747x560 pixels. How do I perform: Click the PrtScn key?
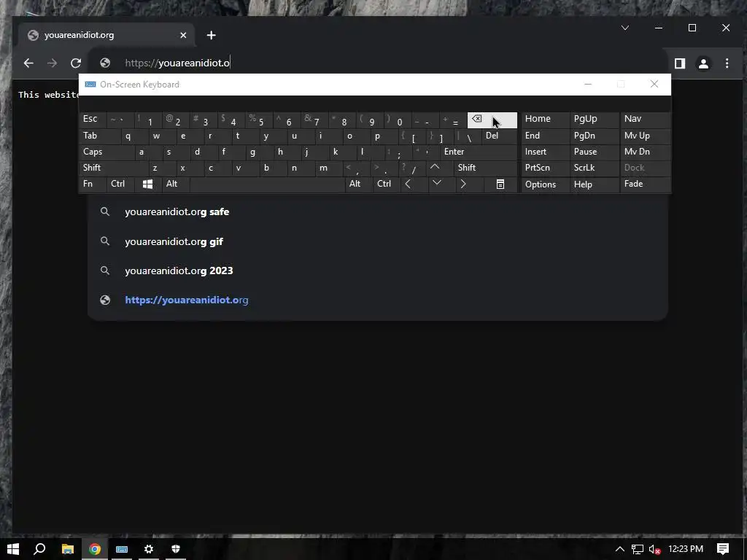[x=544, y=168]
